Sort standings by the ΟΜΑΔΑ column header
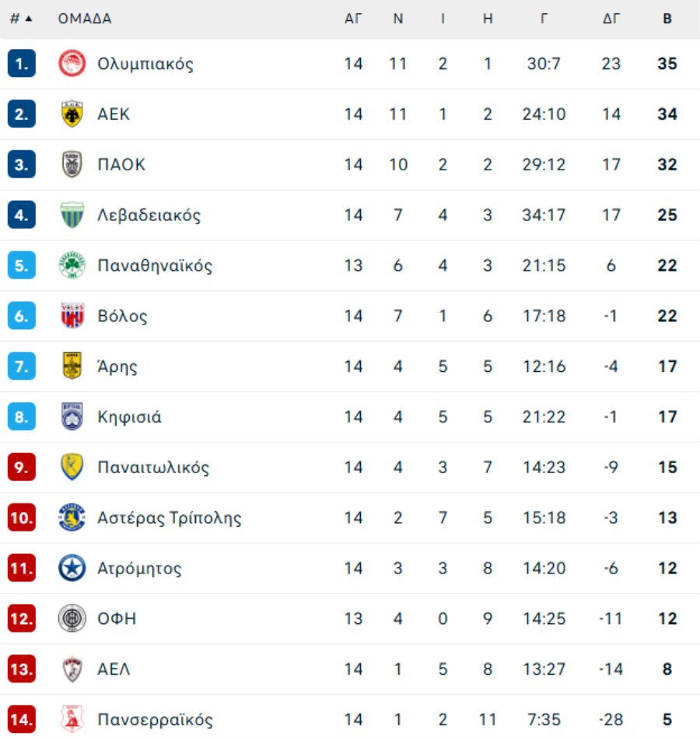 tap(85, 19)
